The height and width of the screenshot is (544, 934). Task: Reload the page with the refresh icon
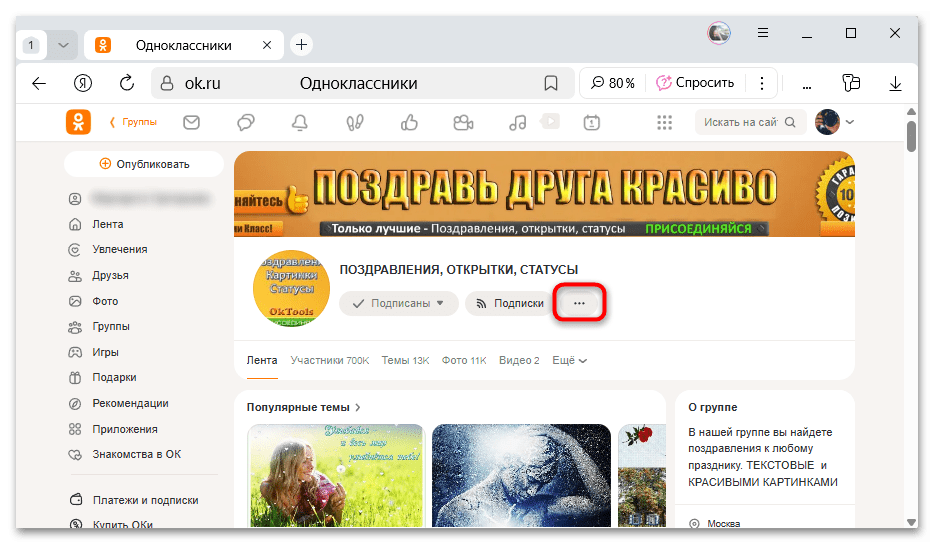(x=126, y=83)
